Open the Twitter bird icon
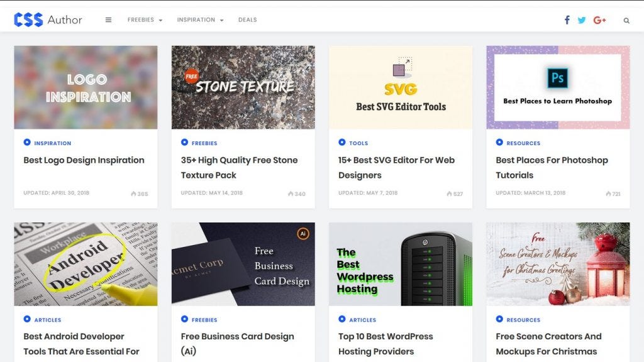The height and width of the screenshot is (362, 644). (x=582, y=20)
